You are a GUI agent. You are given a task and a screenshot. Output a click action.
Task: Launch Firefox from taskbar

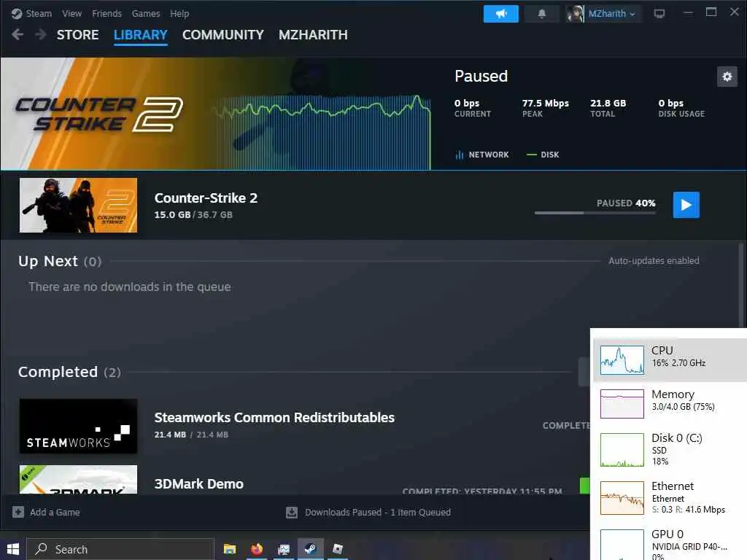(x=257, y=549)
